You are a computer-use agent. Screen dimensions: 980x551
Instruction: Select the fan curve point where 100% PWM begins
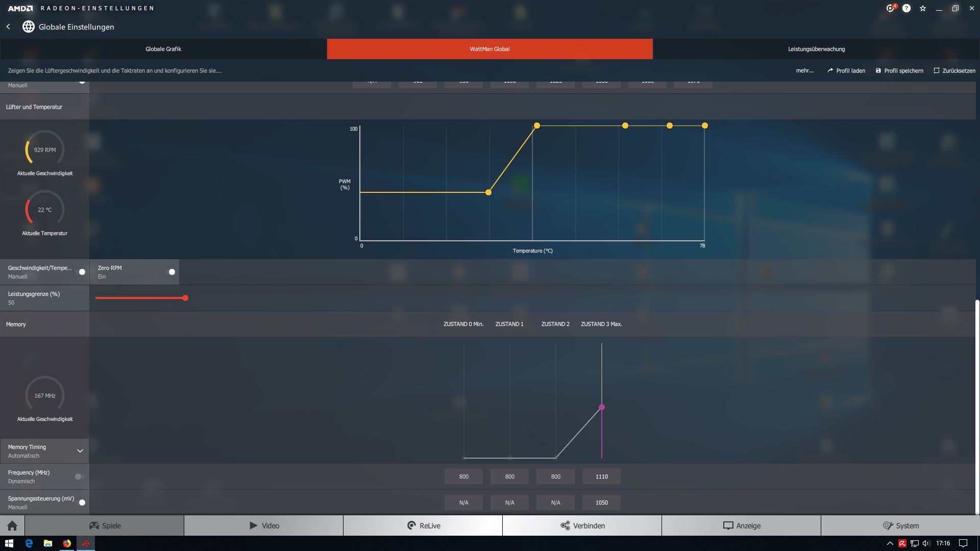[x=537, y=126]
